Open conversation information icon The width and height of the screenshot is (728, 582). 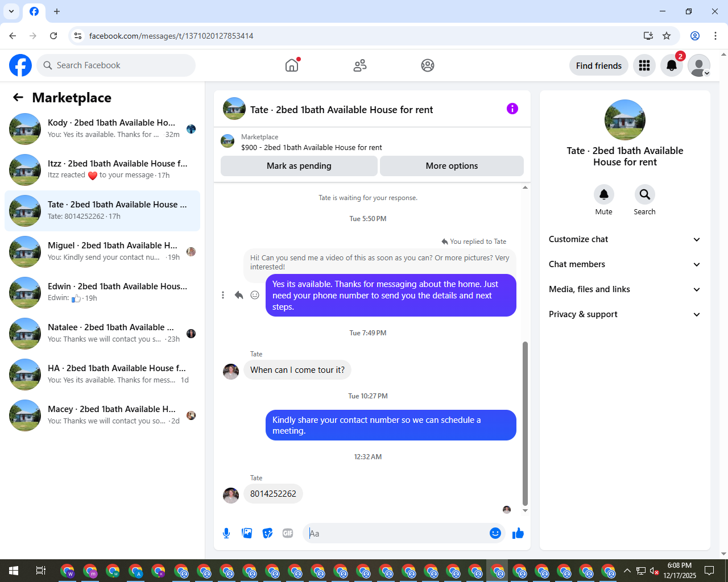[512, 109]
